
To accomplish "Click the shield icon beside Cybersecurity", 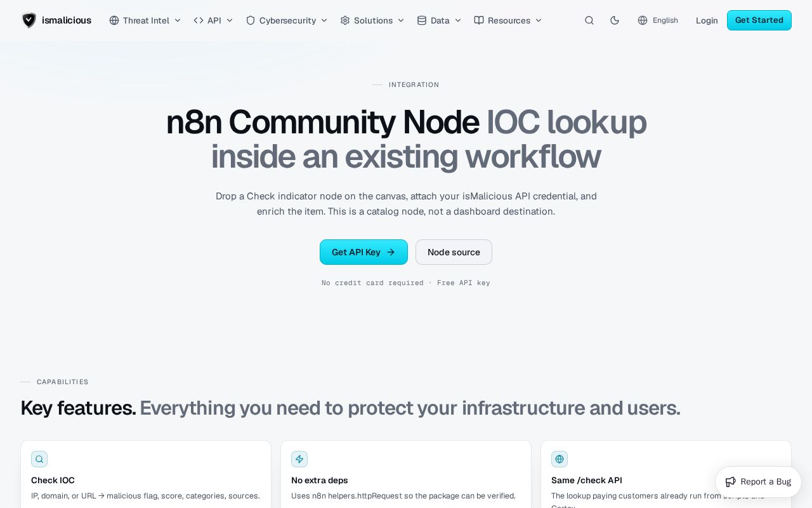I will (251, 20).
